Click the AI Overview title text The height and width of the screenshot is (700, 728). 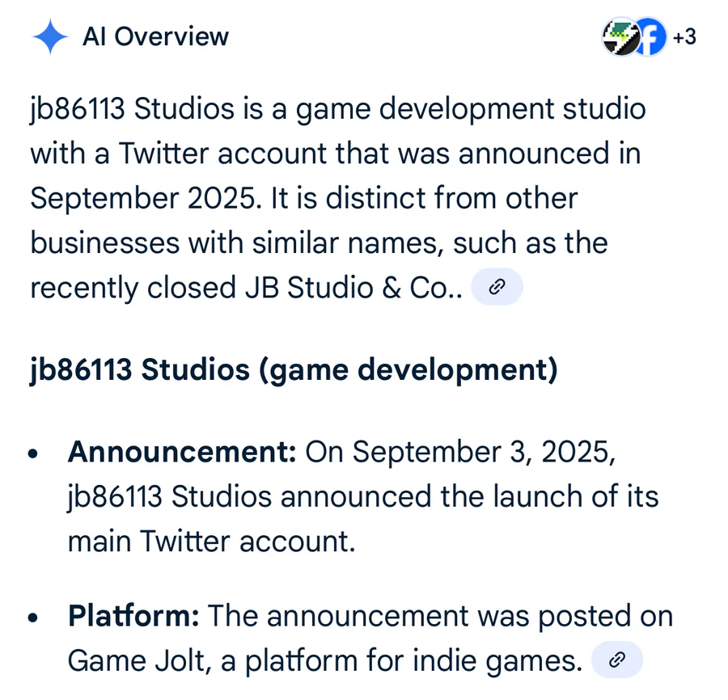155,36
